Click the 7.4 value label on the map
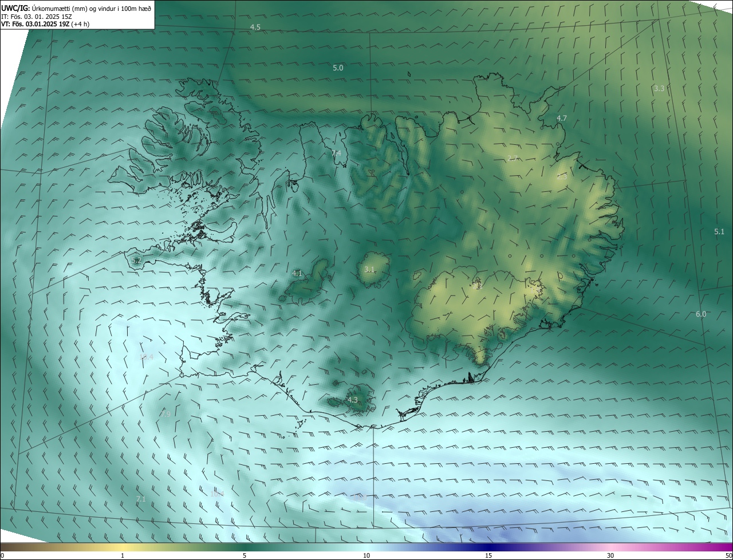 pos(336,153)
